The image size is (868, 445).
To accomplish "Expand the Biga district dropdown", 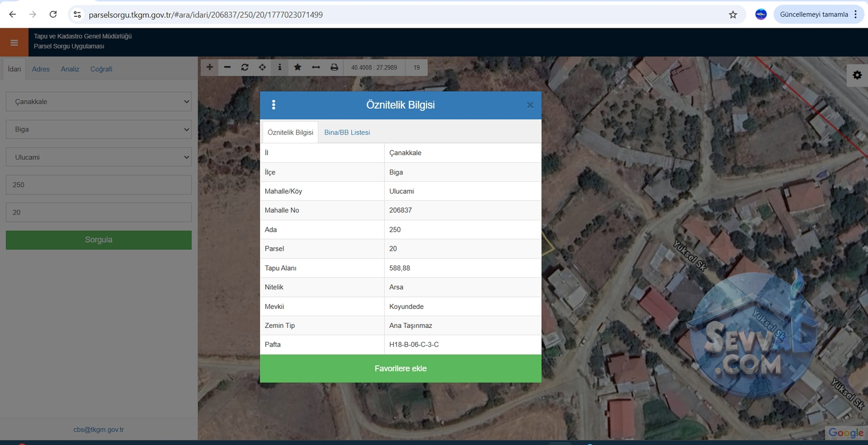I will (99, 129).
